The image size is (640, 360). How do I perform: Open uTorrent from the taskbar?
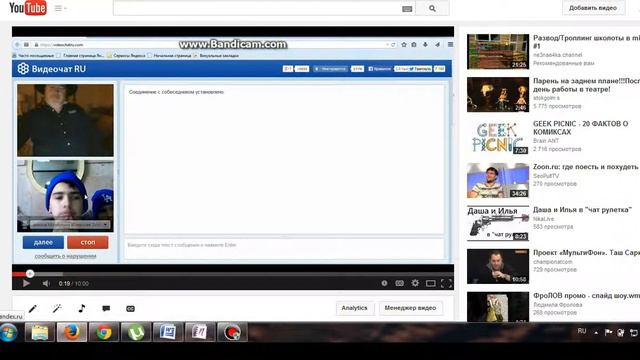click(136, 332)
